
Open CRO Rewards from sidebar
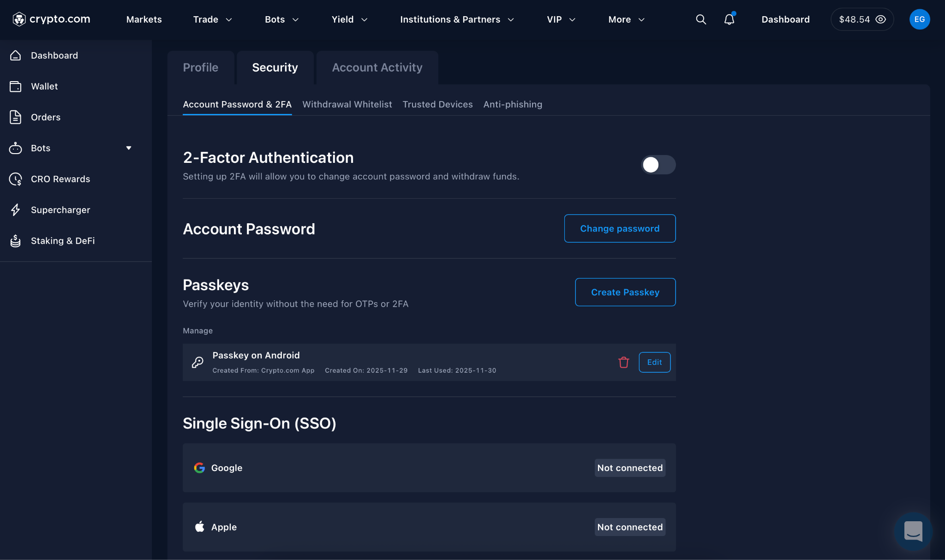tap(60, 179)
